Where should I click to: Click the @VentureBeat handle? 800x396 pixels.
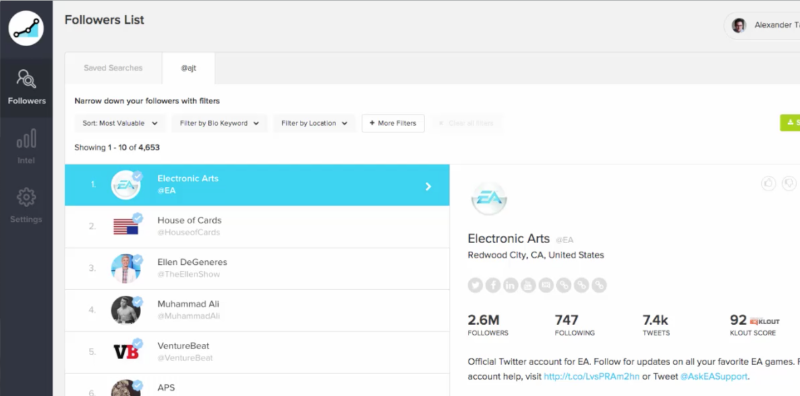pyautogui.click(x=185, y=358)
